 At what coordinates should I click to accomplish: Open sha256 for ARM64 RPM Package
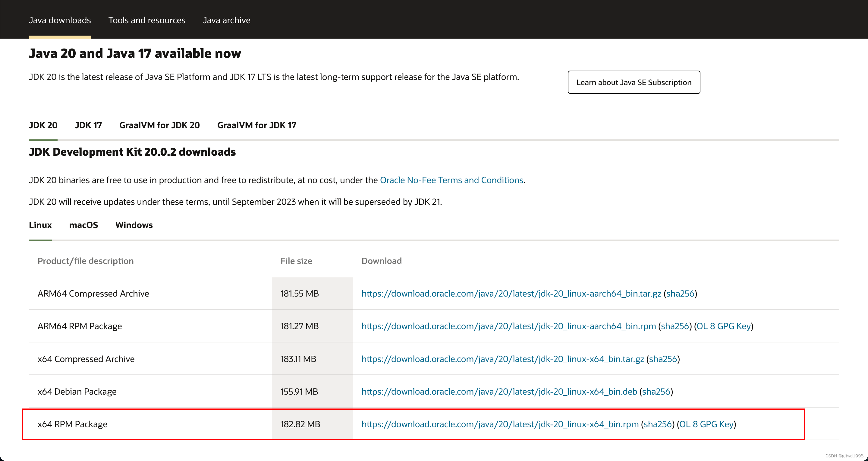point(675,326)
